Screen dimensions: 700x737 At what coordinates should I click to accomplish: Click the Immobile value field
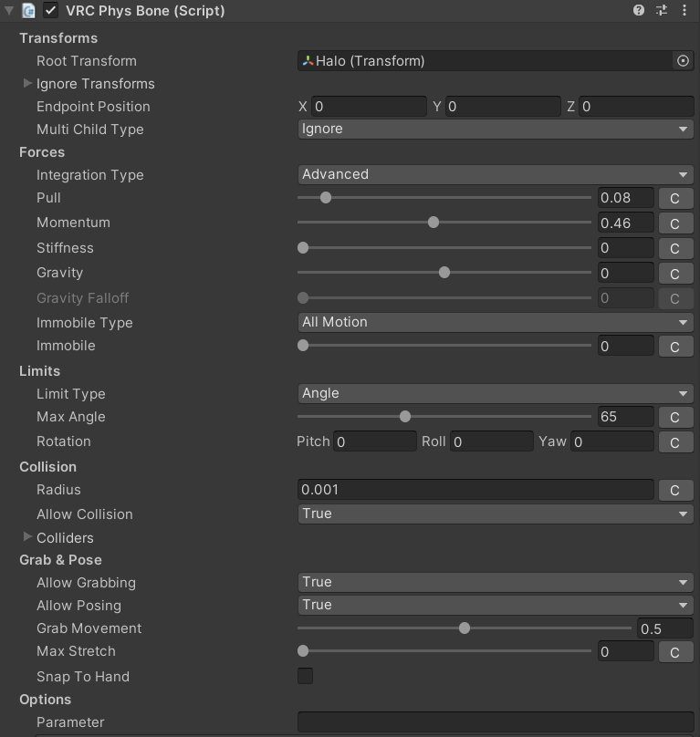click(x=626, y=346)
